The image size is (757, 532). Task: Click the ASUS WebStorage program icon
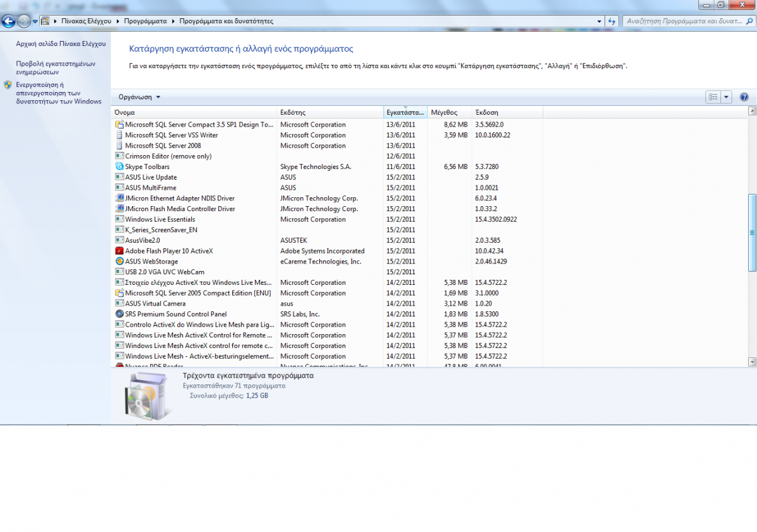[x=120, y=261]
